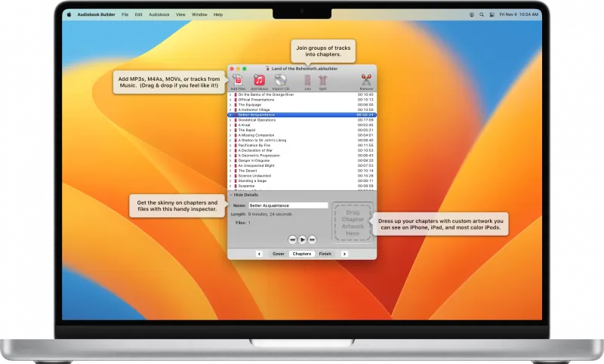Click the Add Files toolbar icon

238,81
